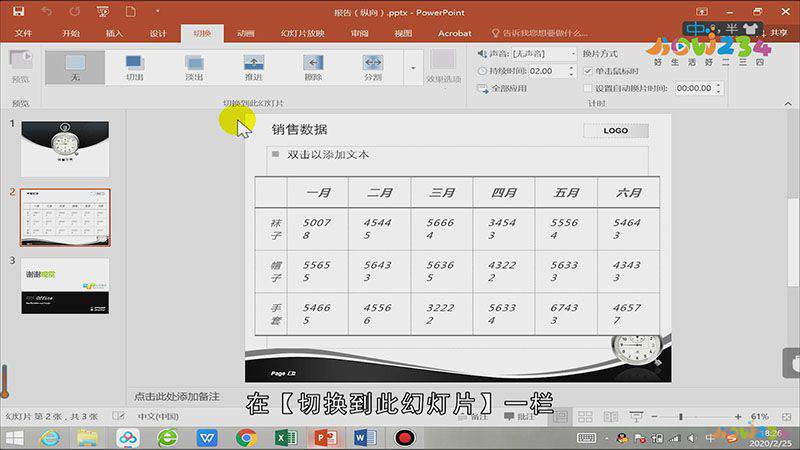This screenshot has height=450, width=800.
Task: Click the 销售数据 slide title
Action: coord(299,130)
